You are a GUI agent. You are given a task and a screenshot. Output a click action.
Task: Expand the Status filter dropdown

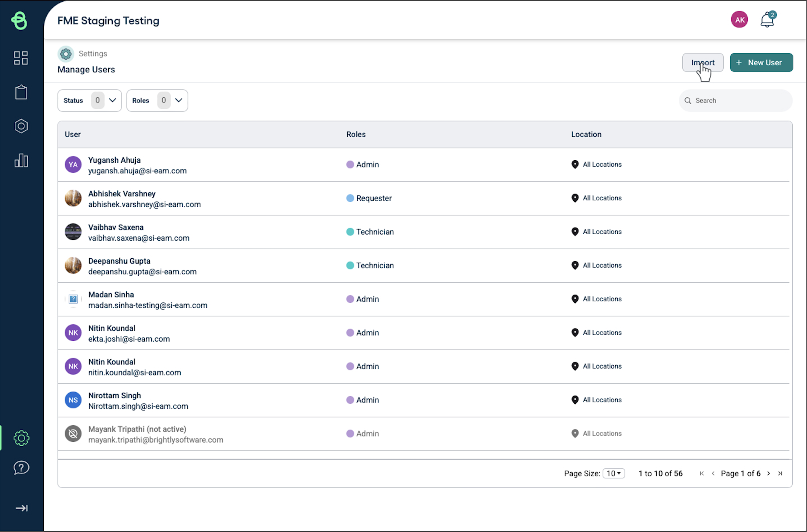(x=90, y=101)
